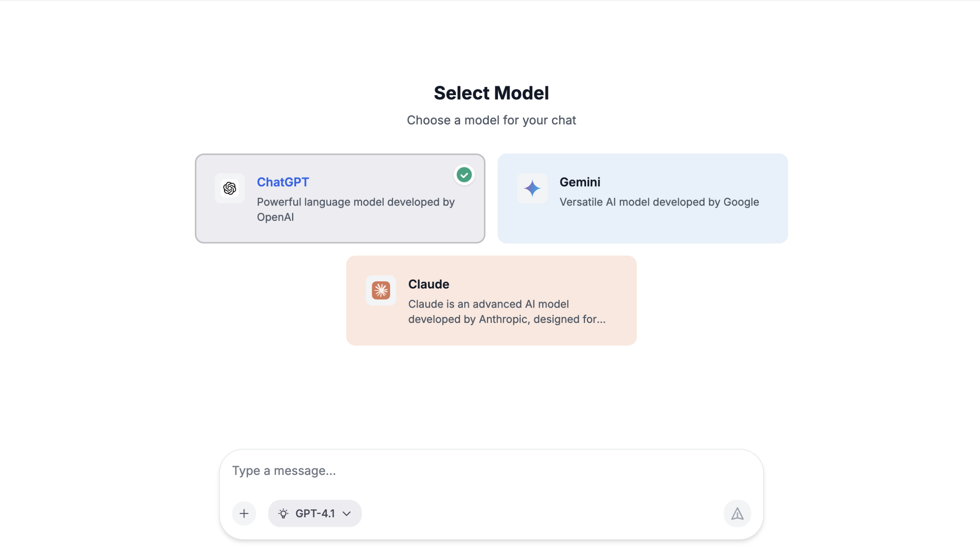
Task: Open the GPT-4.1 model version dropdown
Action: (315, 513)
